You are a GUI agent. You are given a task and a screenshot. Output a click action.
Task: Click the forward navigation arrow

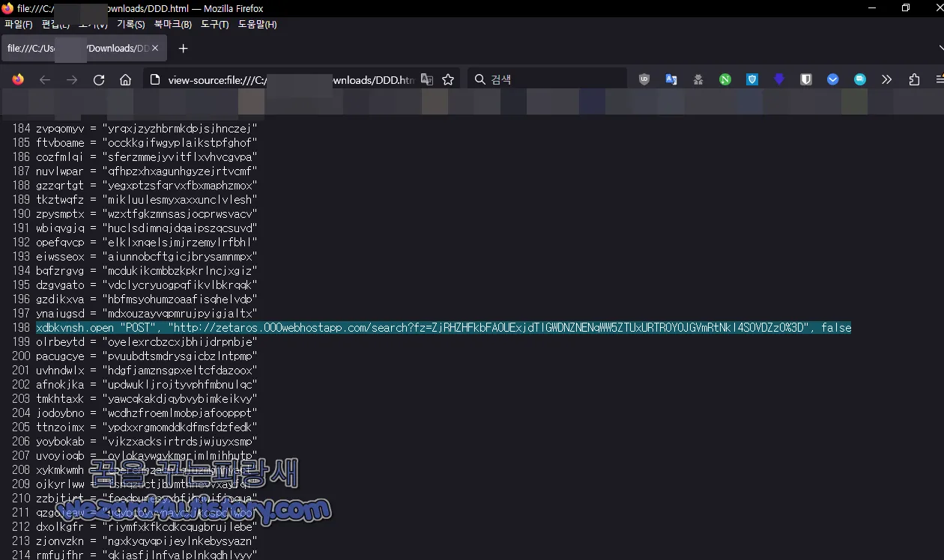(72, 79)
